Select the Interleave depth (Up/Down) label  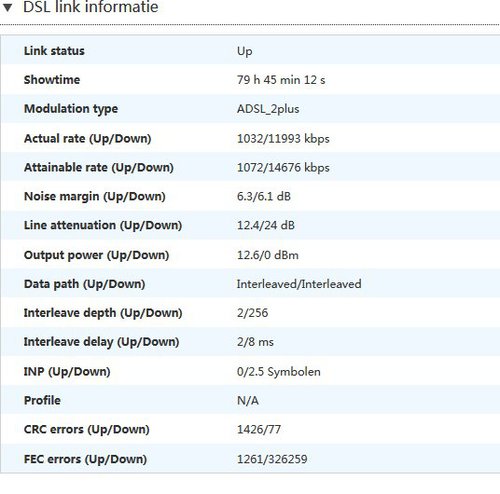(x=103, y=313)
